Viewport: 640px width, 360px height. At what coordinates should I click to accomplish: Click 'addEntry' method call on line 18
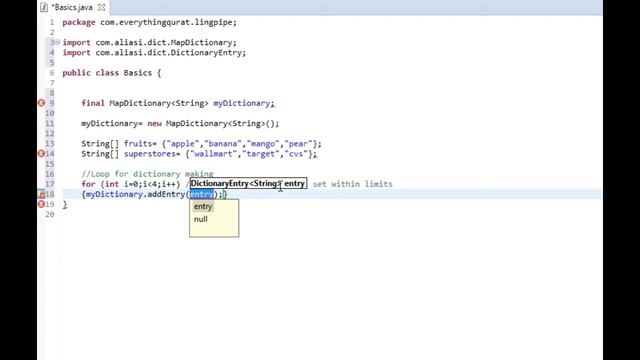point(166,194)
